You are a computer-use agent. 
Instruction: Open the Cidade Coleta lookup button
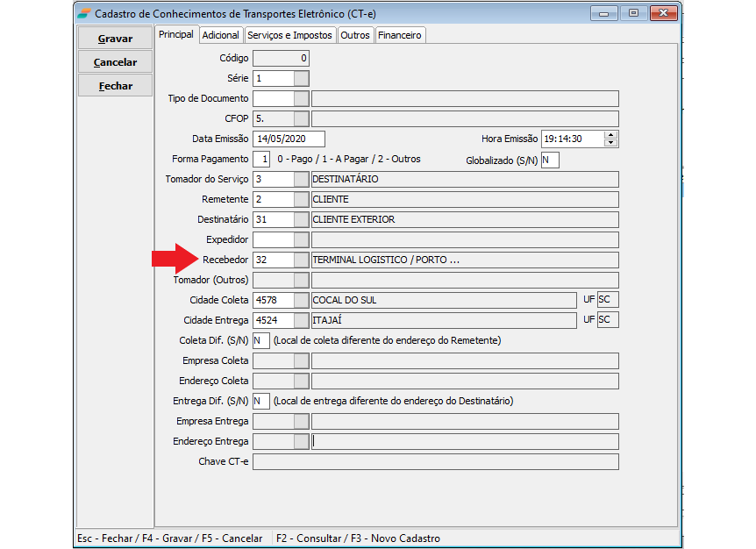click(301, 300)
